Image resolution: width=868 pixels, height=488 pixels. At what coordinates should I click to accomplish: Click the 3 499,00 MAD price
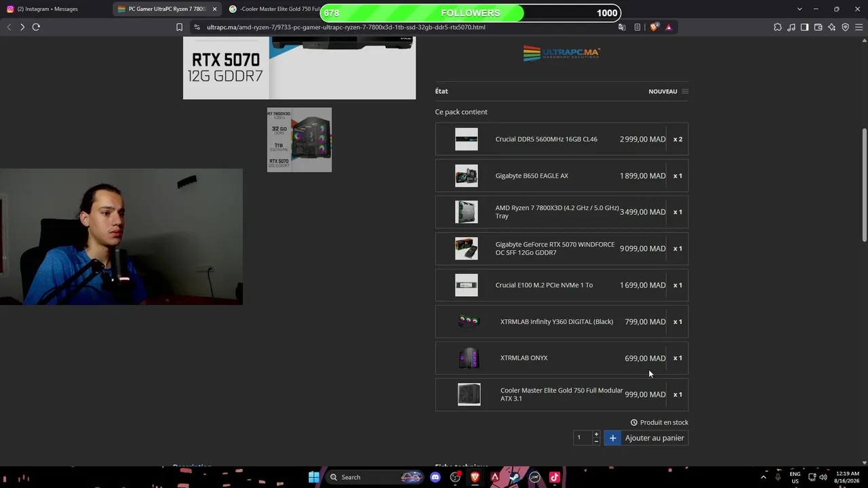tap(643, 212)
